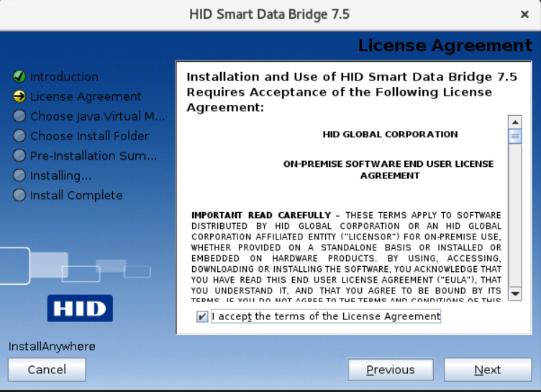Select the Introduction step label
This screenshot has height=392, width=541.
coord(64,77)
